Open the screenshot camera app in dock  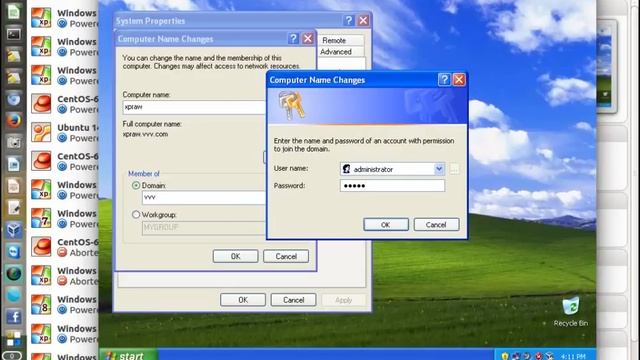tap(13, 142)
